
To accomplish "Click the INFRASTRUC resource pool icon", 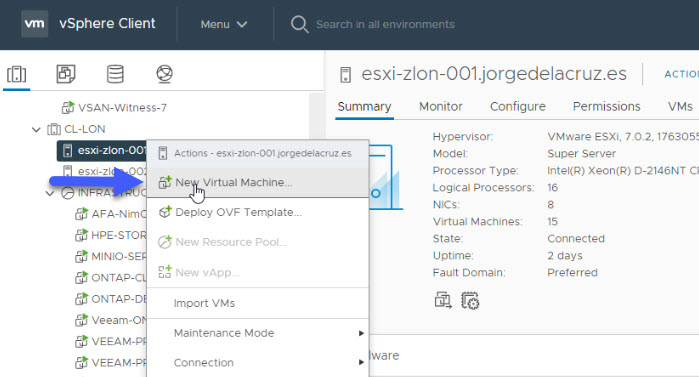I will (68, 193).
